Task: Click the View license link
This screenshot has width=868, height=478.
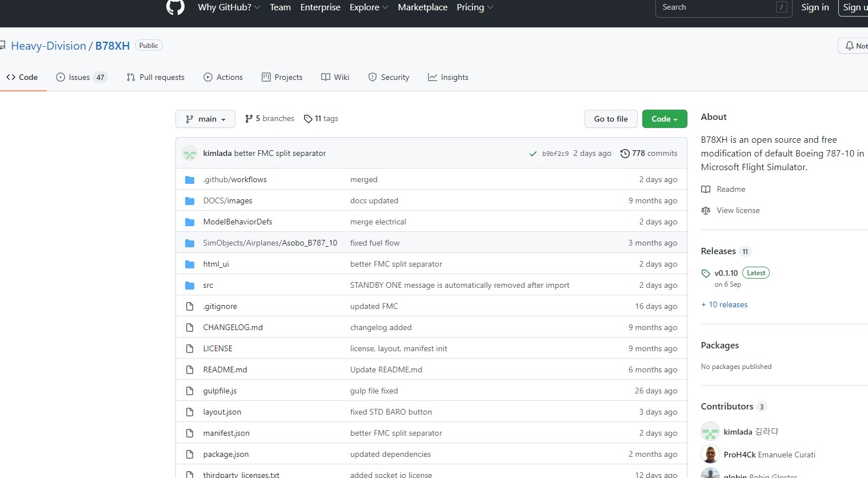Action: click(x=738, y=211)
